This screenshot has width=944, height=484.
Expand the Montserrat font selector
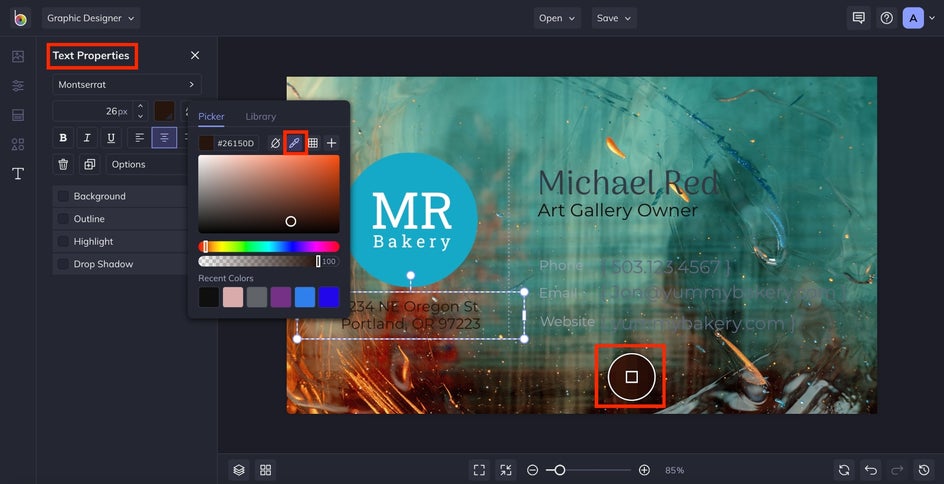(126, 85)
